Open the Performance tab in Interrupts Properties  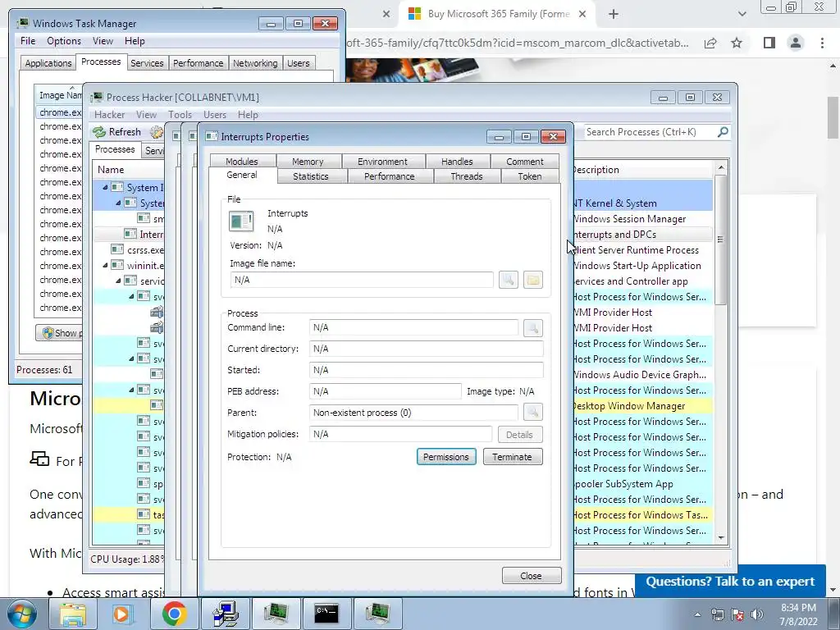[x=390, y=176]
